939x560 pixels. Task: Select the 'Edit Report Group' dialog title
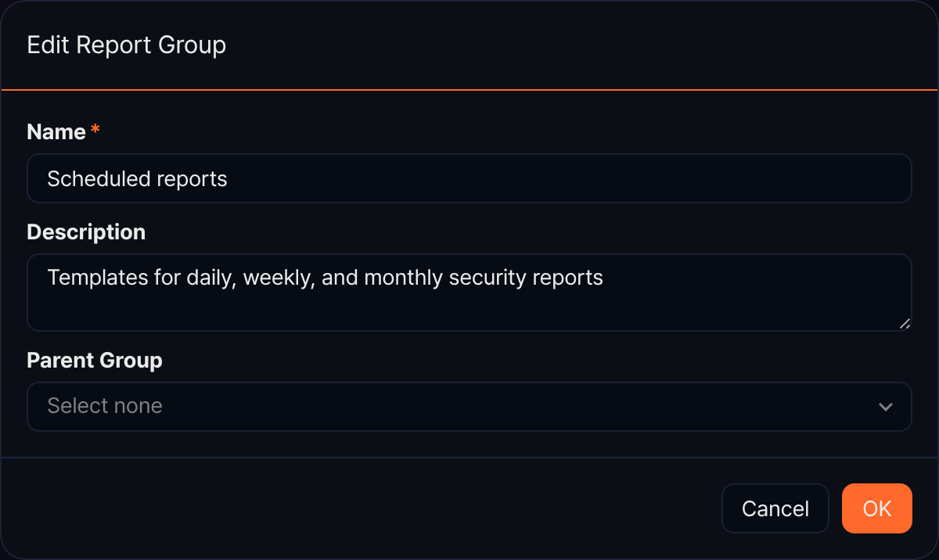pos(127,45)
